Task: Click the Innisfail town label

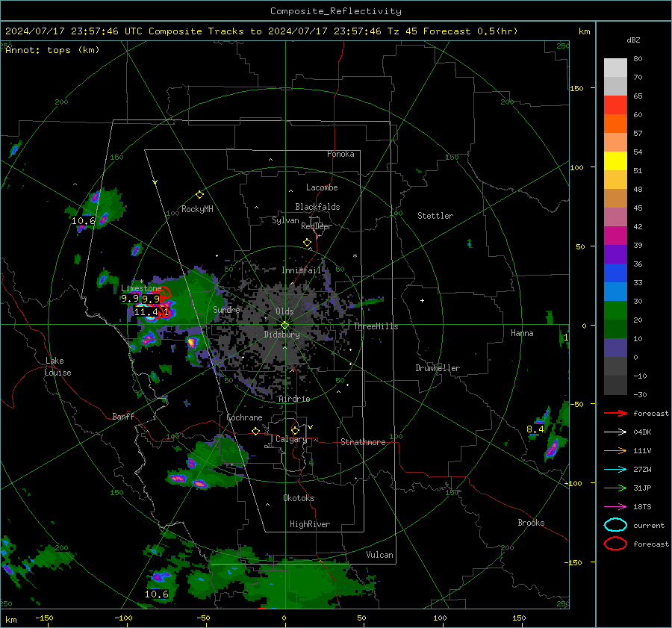Action: [x=301, y=270]
